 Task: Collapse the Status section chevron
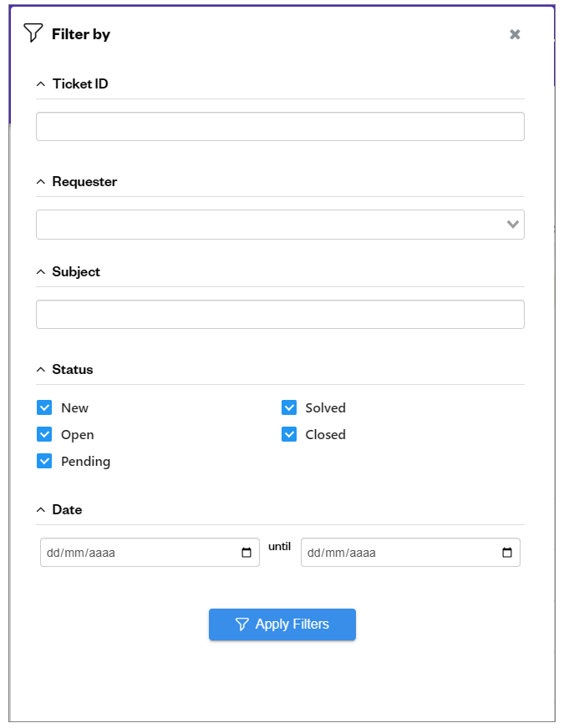41,369
